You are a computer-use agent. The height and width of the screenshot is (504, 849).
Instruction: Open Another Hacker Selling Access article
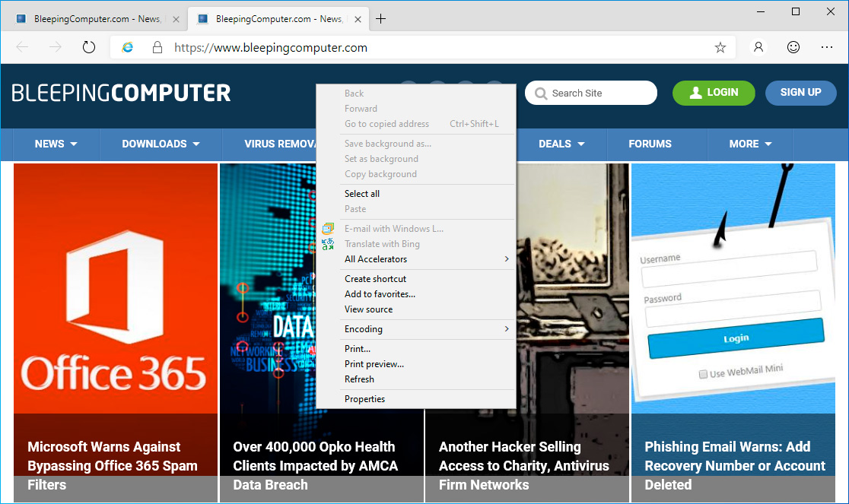point(524,465)
